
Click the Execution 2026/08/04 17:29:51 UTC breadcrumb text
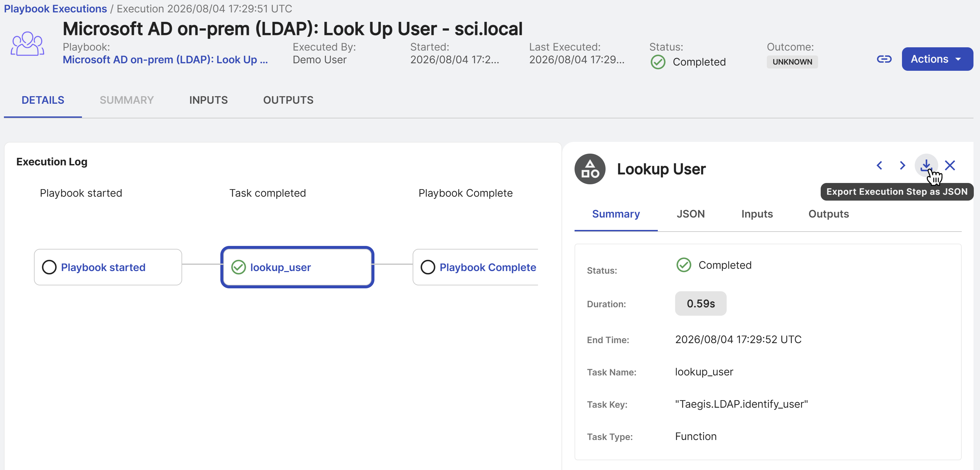pos(204,9)
